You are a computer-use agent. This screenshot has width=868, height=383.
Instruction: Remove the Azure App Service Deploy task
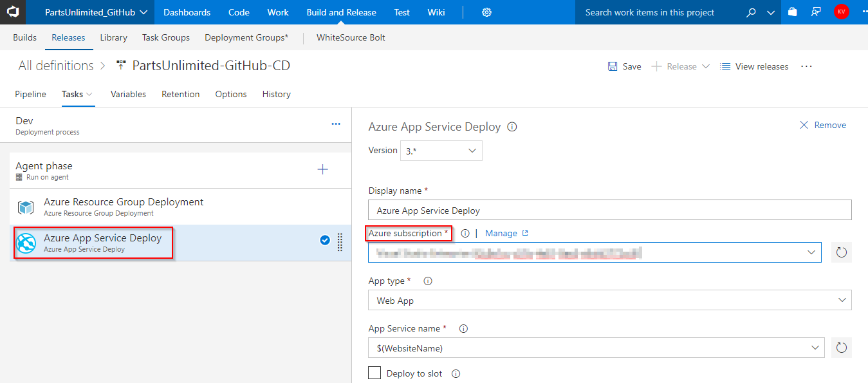coord(822,125)
